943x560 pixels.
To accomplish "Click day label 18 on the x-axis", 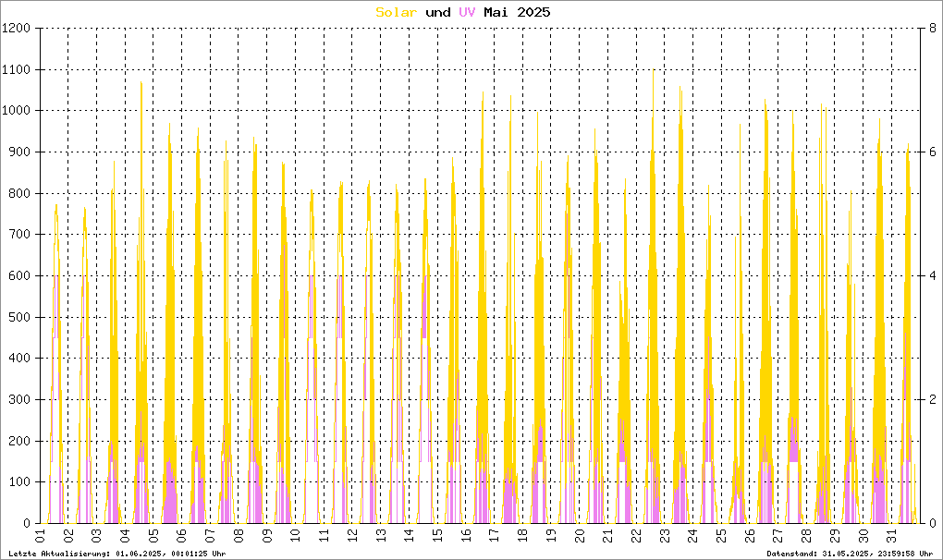I will pos(522,535).
